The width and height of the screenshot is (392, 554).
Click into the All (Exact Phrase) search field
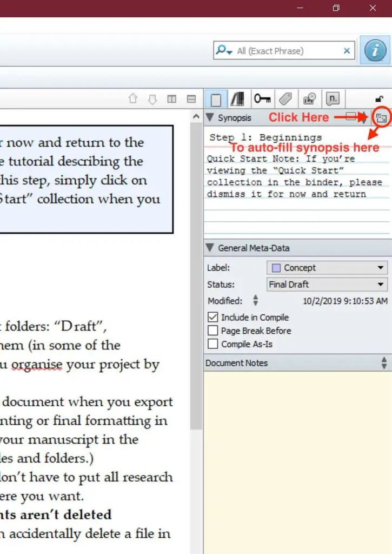point(284,51)
